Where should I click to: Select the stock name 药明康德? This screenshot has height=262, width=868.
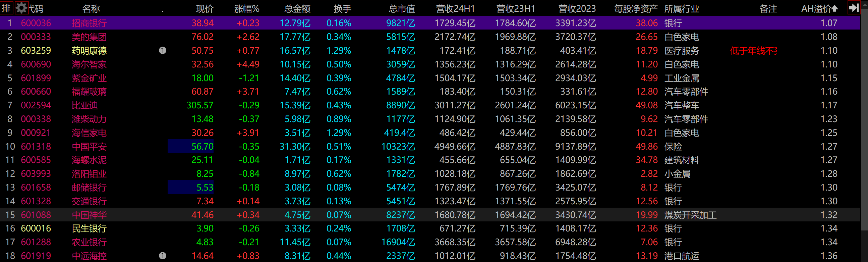coord(89,51)
